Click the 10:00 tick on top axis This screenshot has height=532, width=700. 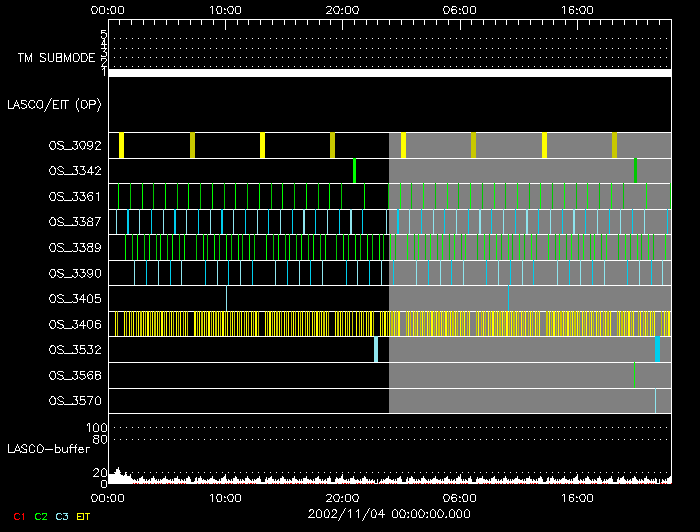(x=226, y=10)
